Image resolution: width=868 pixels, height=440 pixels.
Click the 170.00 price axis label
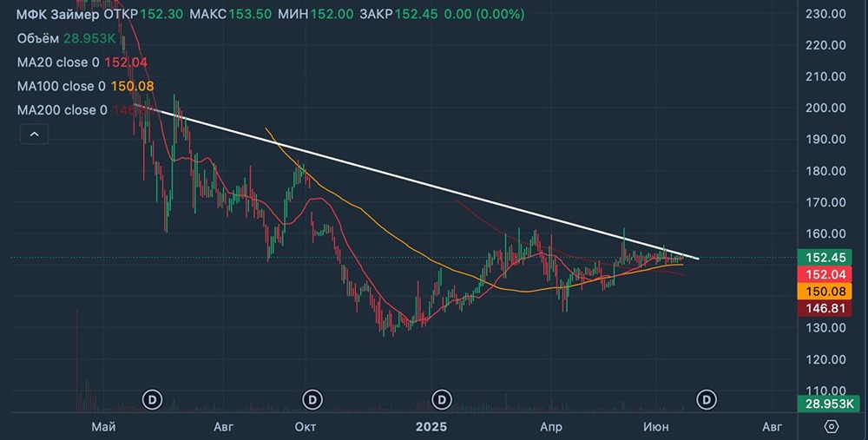coord(825,202)
